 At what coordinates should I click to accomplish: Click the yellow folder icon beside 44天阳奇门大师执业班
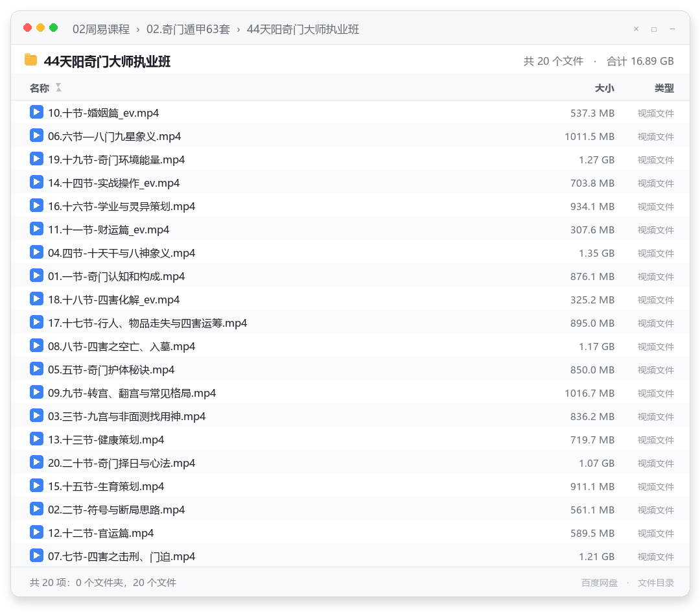coord(31,60)
